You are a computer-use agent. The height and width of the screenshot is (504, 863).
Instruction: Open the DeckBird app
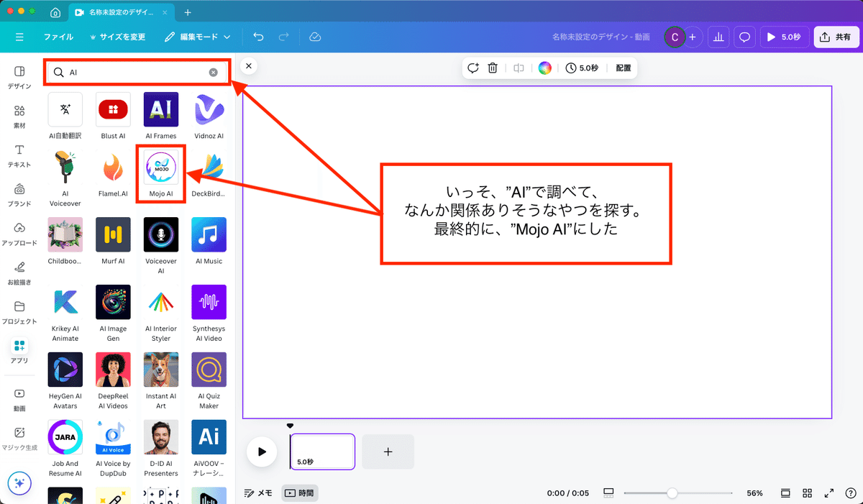(209, 168)
